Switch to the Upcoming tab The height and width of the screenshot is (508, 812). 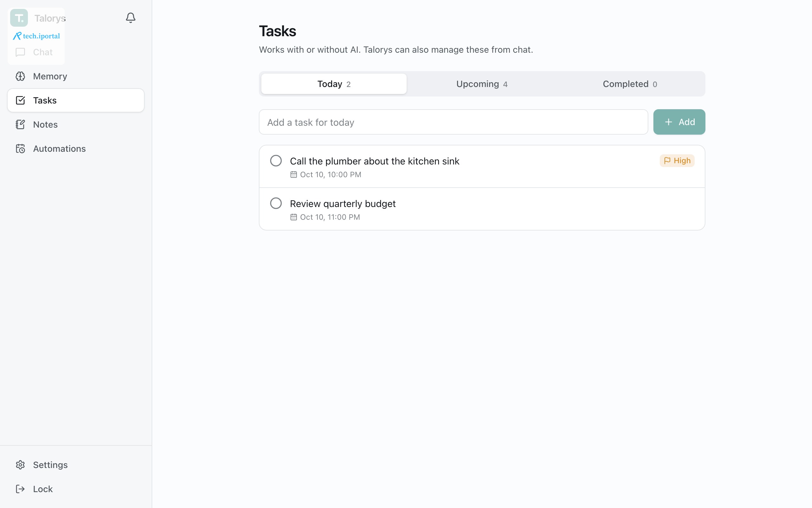point(482,84)
